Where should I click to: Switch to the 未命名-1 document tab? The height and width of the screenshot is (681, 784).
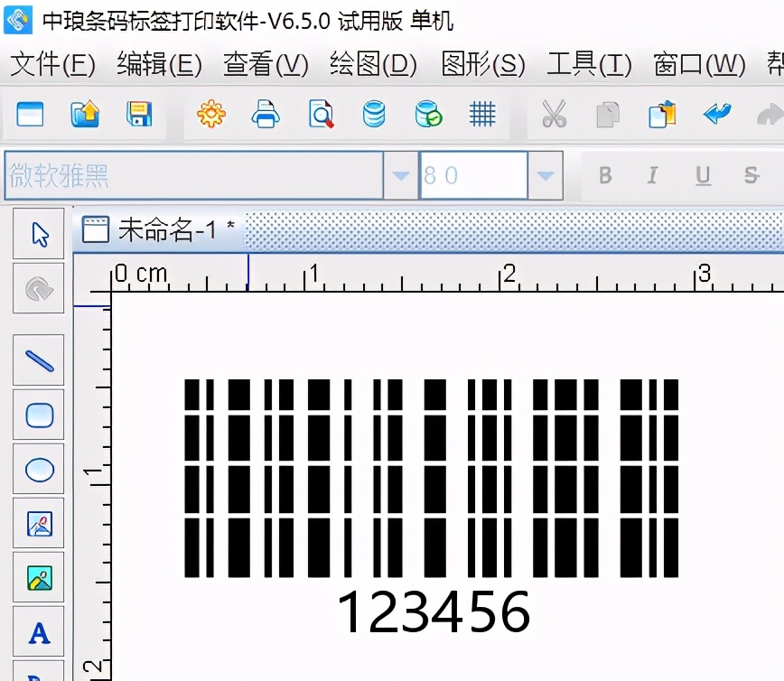[158, 230]
